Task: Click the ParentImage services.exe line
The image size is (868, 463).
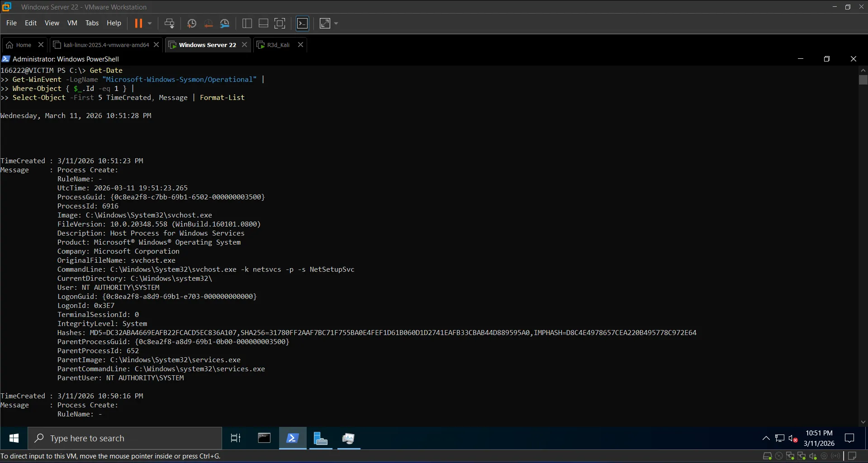Action: [149, 360]
